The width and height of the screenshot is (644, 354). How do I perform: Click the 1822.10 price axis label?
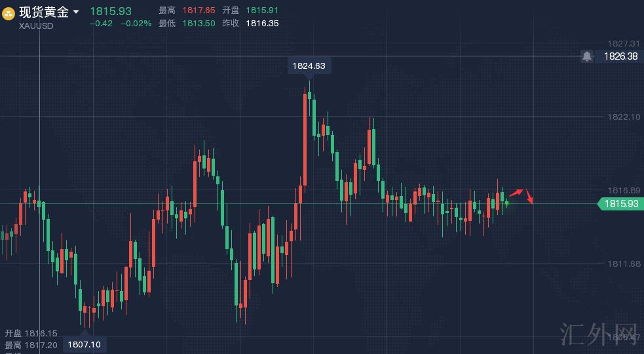623,117
